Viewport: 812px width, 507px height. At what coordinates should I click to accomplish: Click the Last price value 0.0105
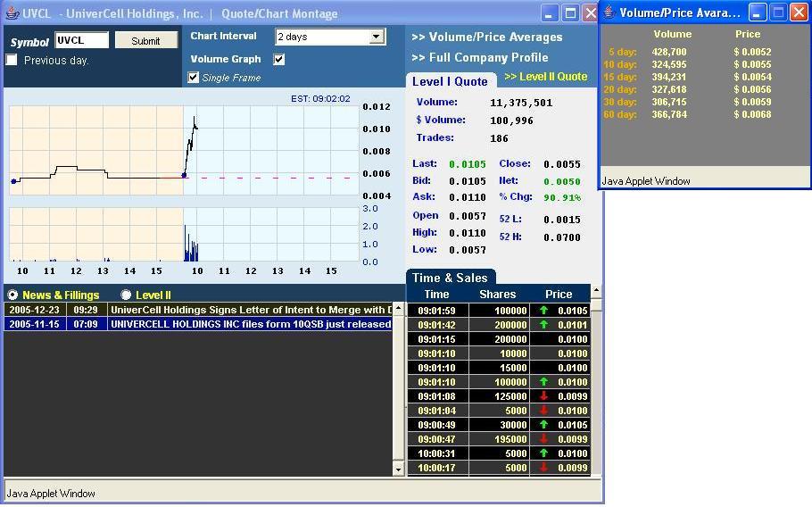click(467, 164)
